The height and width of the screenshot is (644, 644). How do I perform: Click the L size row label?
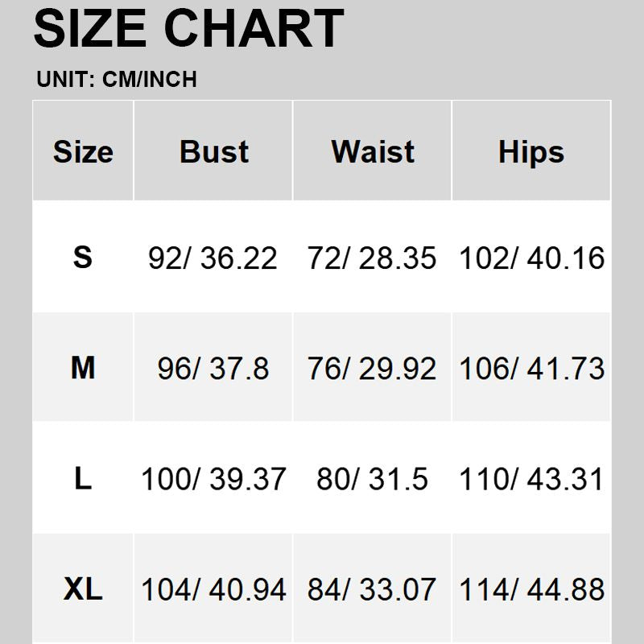pos(83,479)
